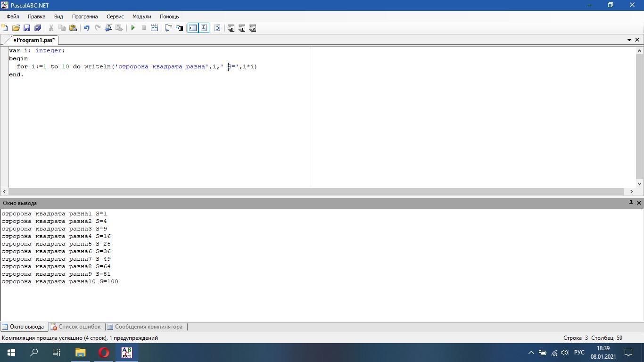Click the editor horizontal scrollbar left arrow
This screenshot has height=362, width=644.
coord(4,191)
